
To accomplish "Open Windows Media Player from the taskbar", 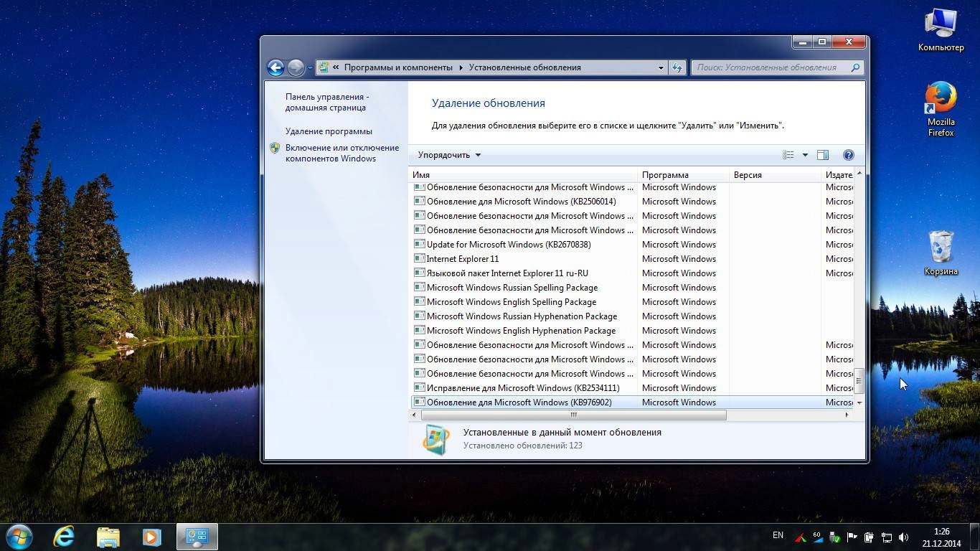I will click(x=152, y=536).
